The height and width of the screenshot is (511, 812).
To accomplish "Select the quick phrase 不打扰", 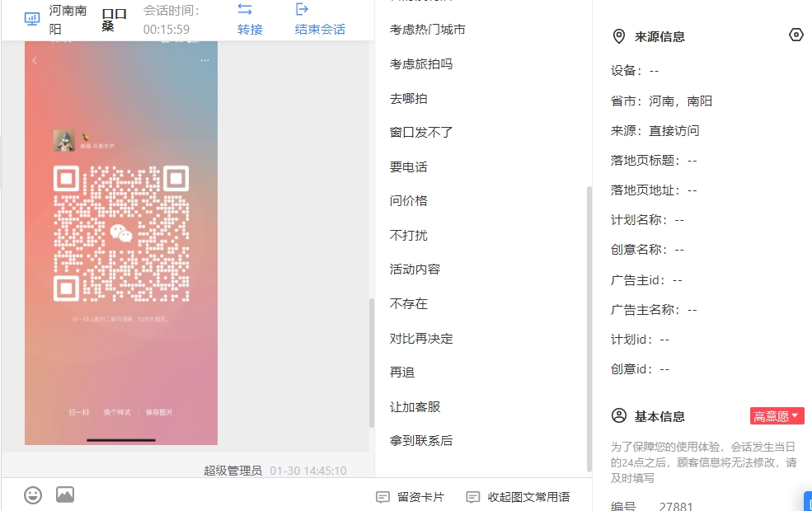I will [x=409, y=236].
